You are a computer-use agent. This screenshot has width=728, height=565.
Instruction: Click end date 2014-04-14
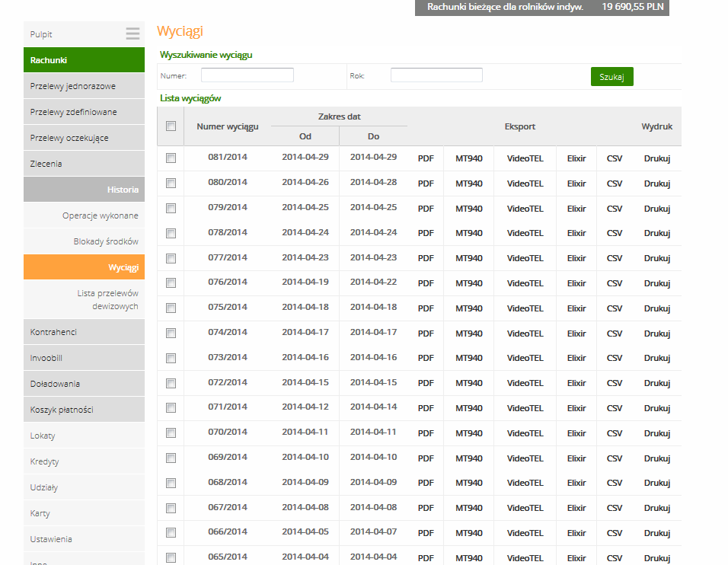[373, 407]
